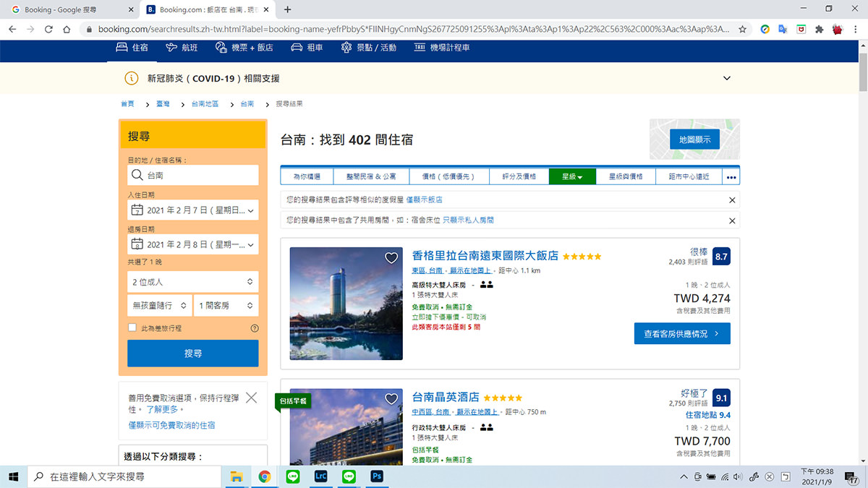This screenshot has height=488, width=868.
Task: Open Photoshop from the taskbar
Action: (x=376, y=476)
